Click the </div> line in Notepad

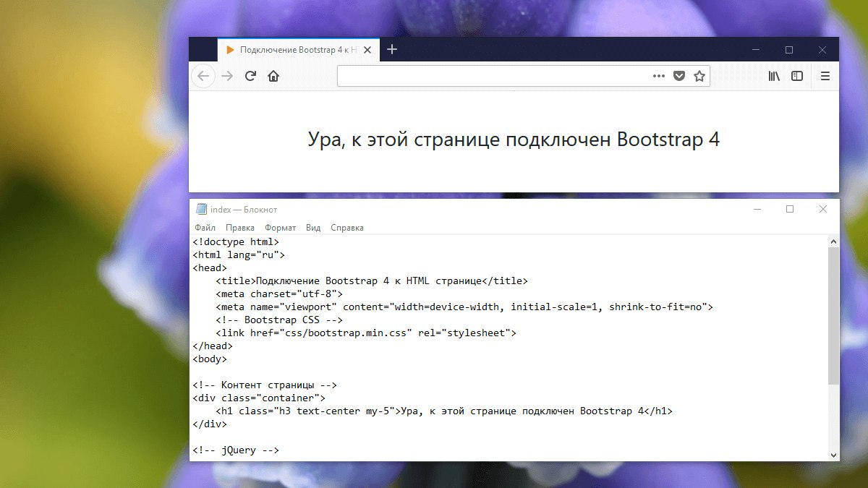(x=210, y=424)
